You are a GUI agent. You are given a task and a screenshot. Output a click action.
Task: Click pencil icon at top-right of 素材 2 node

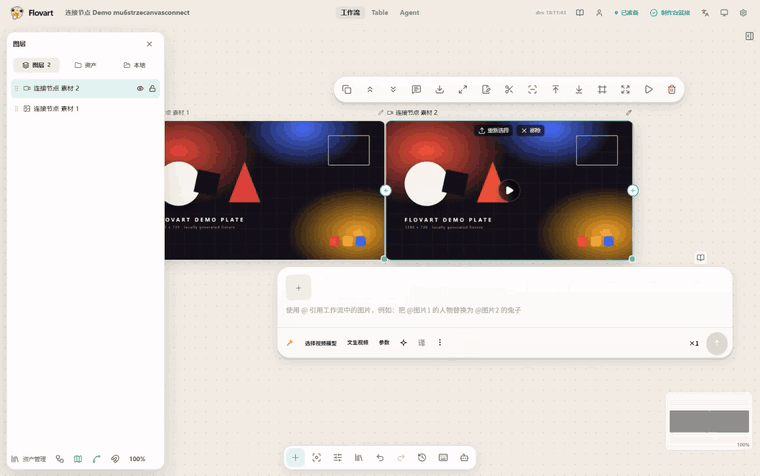click(x=629, y=112)
